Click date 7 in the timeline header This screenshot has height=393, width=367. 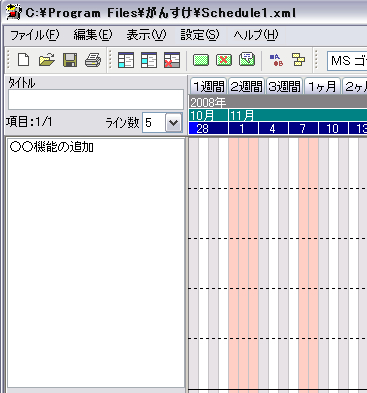[x=303, y=128]
